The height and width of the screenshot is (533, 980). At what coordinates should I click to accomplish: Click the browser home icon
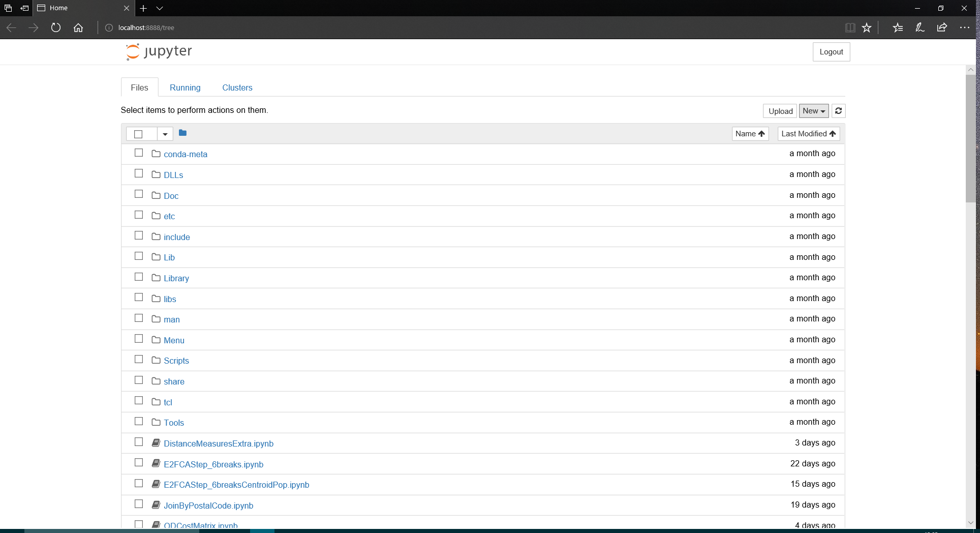click(x=78, y=27)
